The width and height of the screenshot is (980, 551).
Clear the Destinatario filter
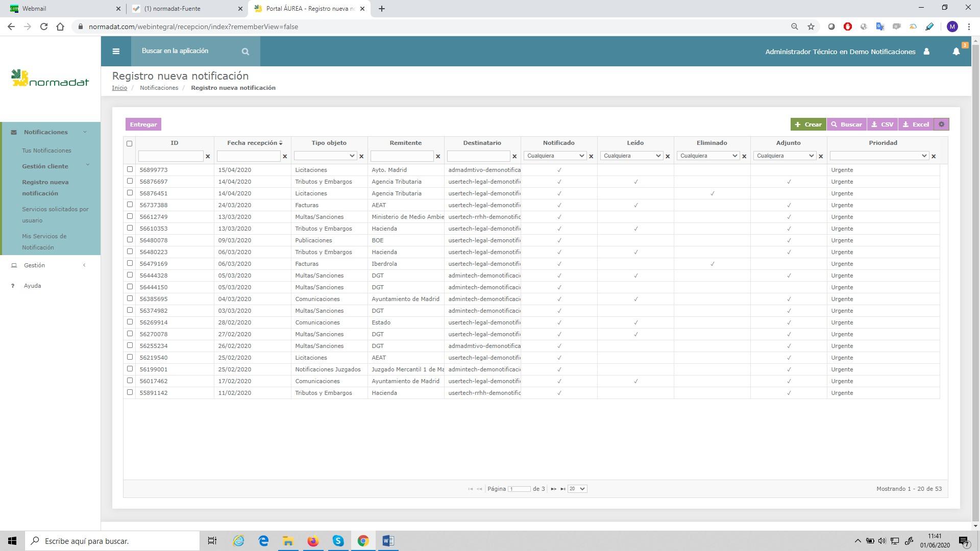(514, 157)
